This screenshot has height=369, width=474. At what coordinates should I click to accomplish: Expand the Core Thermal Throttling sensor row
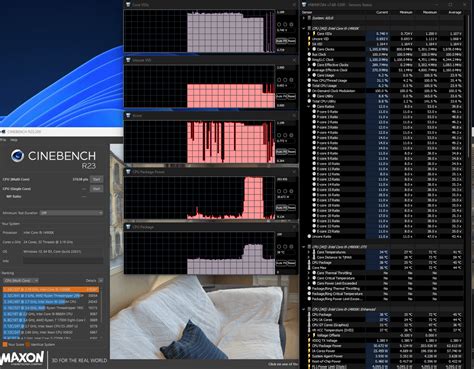309,273
